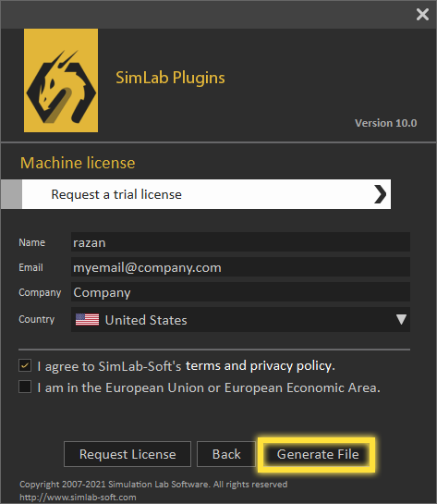Toggle the terms and privacy agreement checkbox
The height and width of the screenshot is (504, 437).
tap(25, 365)
